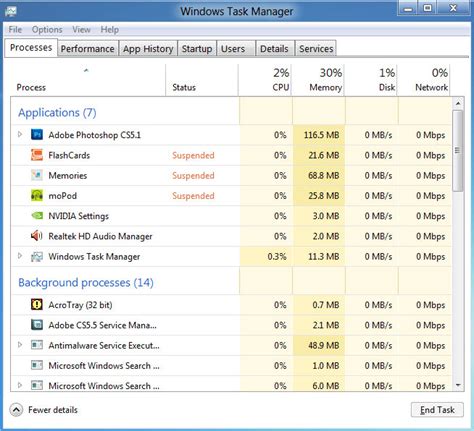Select the Realtek HD Audio Manager name

pyautogui.click(x=100, y=236)
